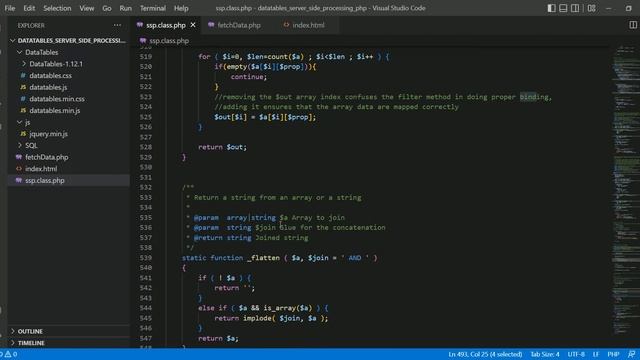Select the ssp.class.php editor tab
640x360 pixels.
click(x=166, y=25)
